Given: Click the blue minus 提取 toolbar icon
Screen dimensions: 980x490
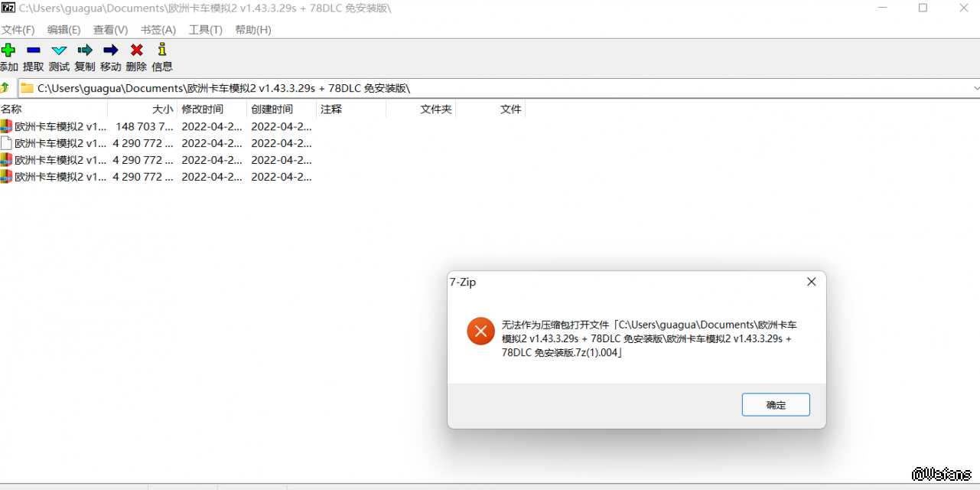Looking at the screenshot, I should (33, 50).
